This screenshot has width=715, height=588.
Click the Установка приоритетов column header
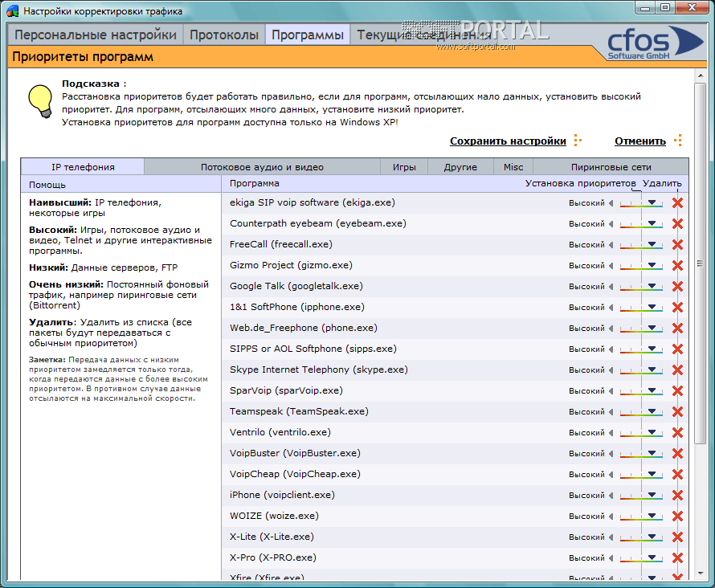coord(580,183)
